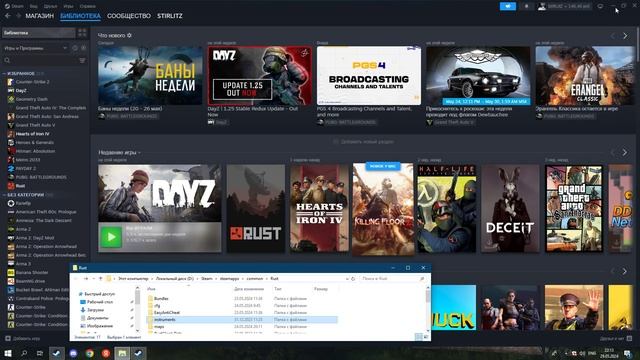Toggle the recent activity clock filter
Viewport: 640px width, 360px height.
[x=75, y=48]
